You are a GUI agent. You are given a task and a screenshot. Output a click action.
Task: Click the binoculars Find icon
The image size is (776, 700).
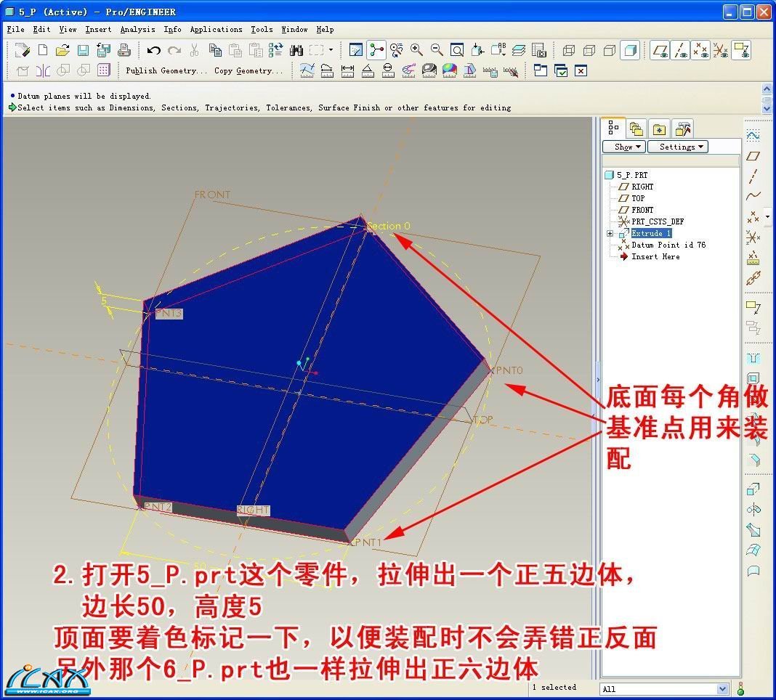click(x=296, y=50)
